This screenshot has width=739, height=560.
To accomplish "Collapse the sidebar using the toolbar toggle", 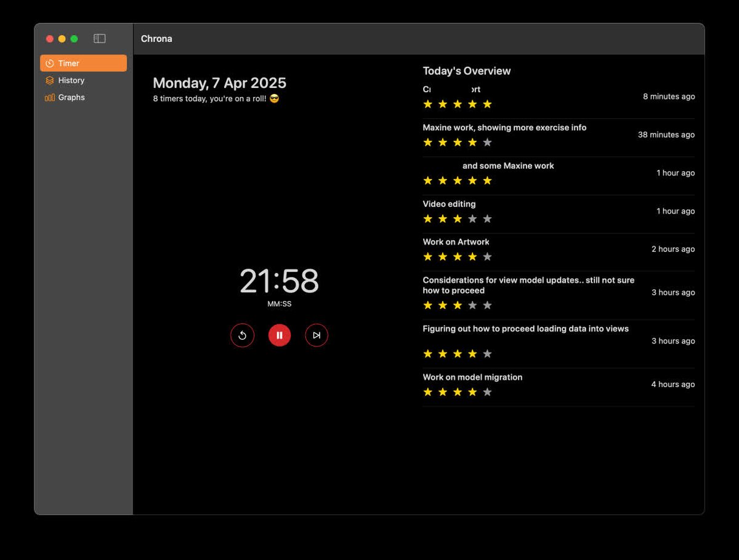I will point(99,38).
